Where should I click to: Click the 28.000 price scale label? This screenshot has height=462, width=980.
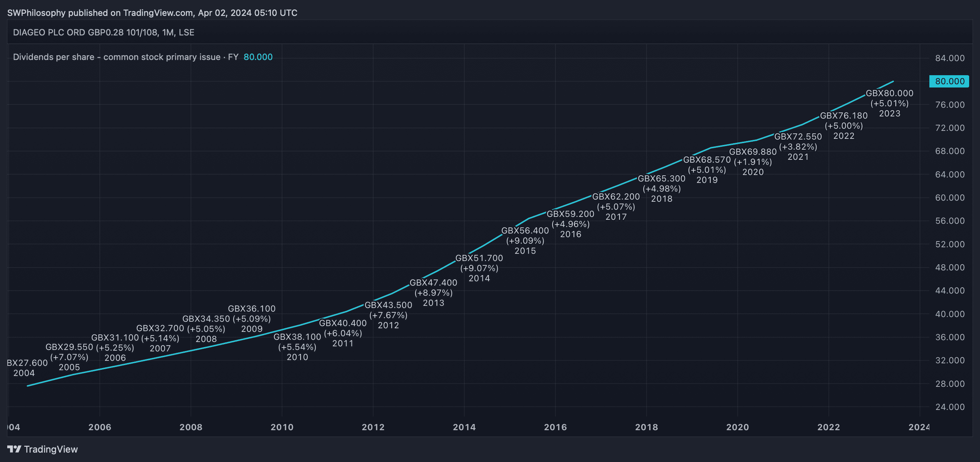tap(950, 384)
